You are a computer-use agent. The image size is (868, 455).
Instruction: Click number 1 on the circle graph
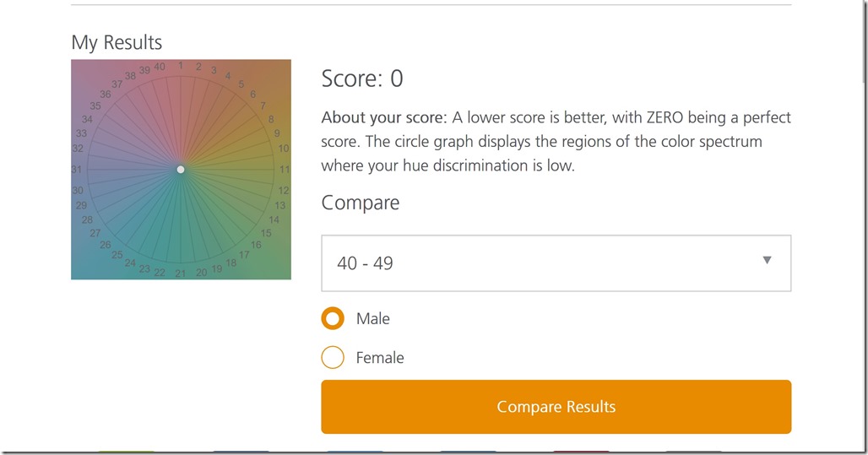coord(180,65)
